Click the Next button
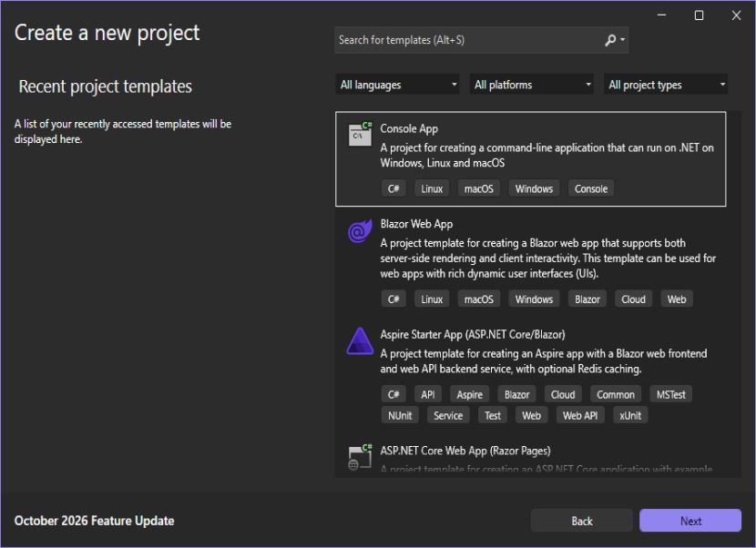 [690, 521]
